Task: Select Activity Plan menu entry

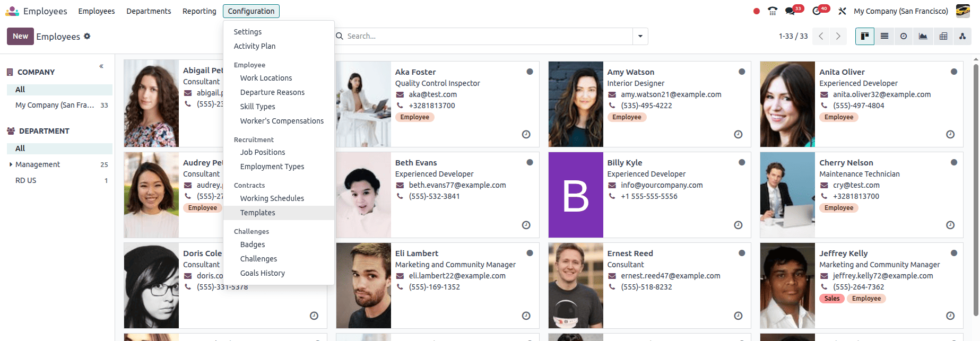Action: click(x=279, y=46)
